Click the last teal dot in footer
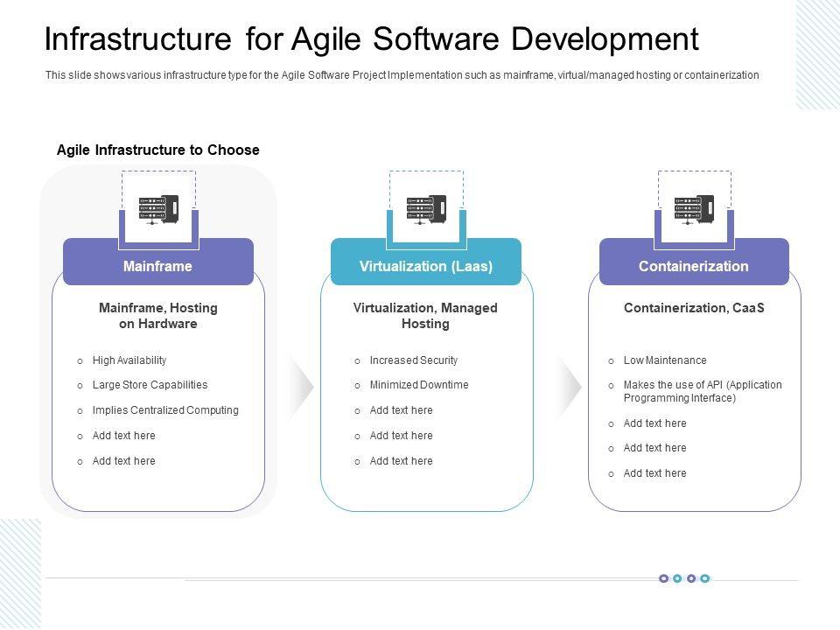This screenshot has height=630, width=840. (704, 578)
